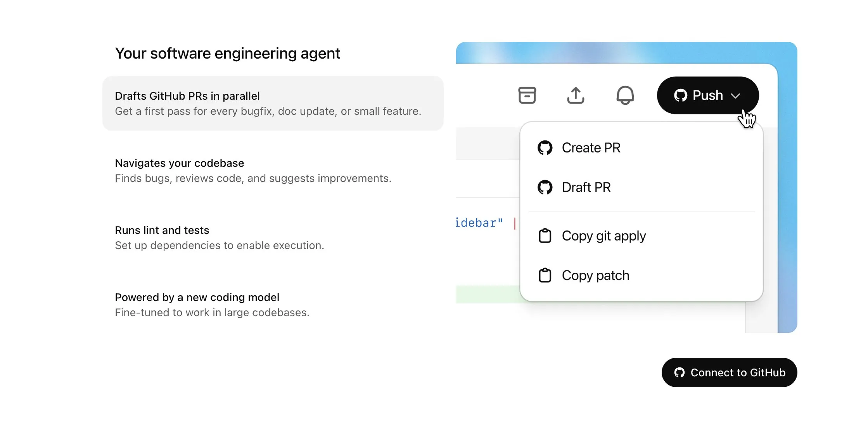This screenshot has width=868, height=426.
Task: Click the archive box icon
Action: (x=527, y=95)
